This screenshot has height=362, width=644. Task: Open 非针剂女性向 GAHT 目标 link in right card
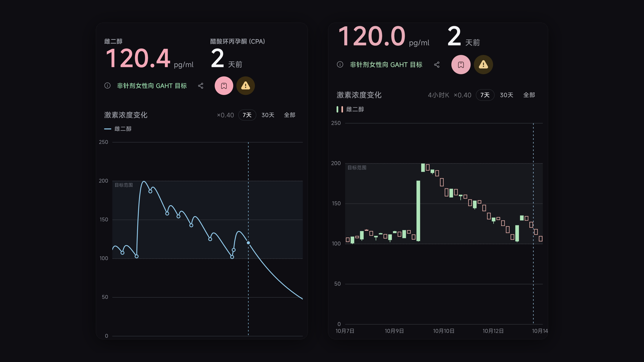(x=386, y=65)
